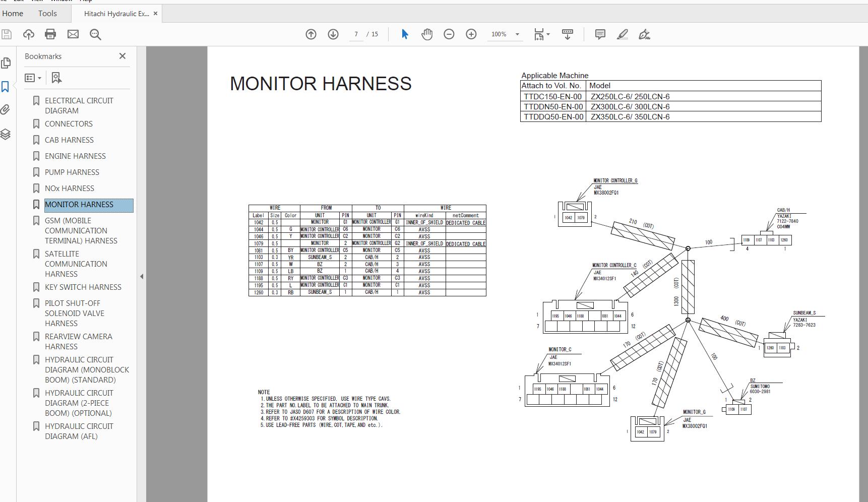Click the page number input field
This screenshot has height=502, width=868.
click(x=356, y=34)
